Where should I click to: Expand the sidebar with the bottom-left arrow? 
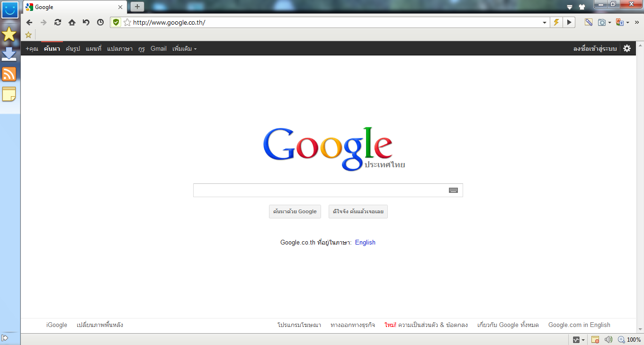click(x=6, y=338)
